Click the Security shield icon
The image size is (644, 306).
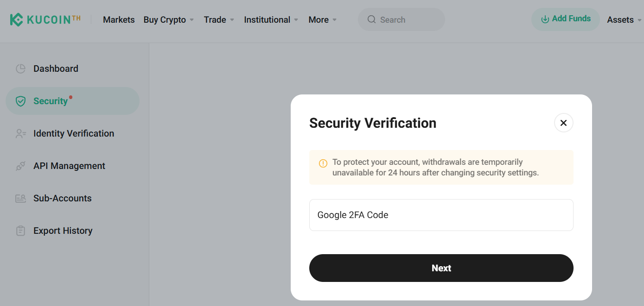click(x=21, y=100)
